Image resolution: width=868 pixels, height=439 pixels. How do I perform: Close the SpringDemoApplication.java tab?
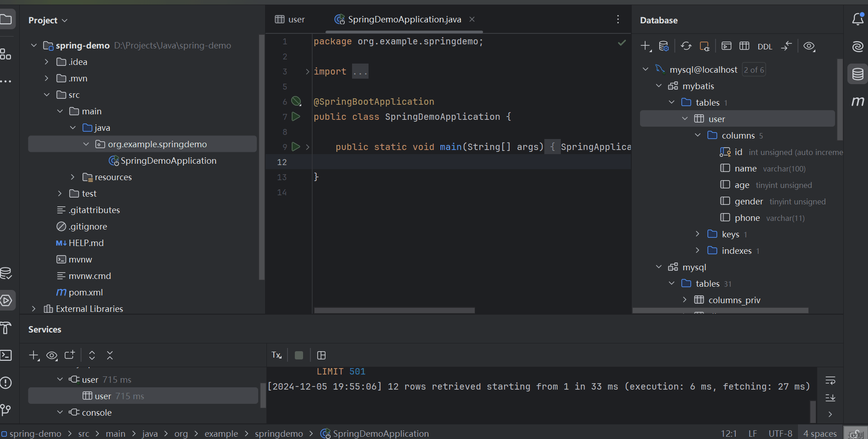point(472,19)
